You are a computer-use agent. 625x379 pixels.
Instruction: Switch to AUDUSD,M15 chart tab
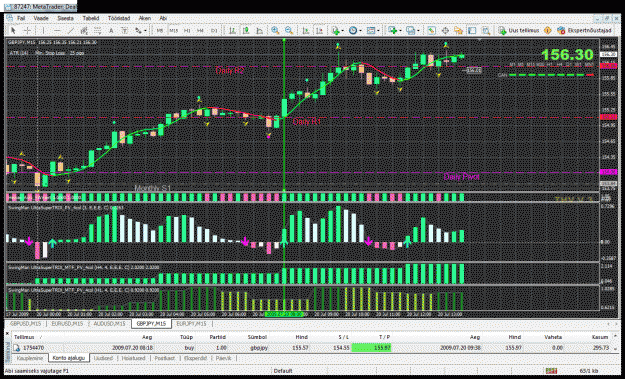(109, 324)
